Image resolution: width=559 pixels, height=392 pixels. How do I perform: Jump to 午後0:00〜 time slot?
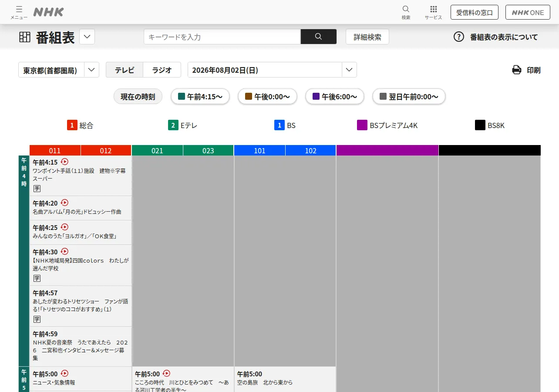[x=267, y=97]
